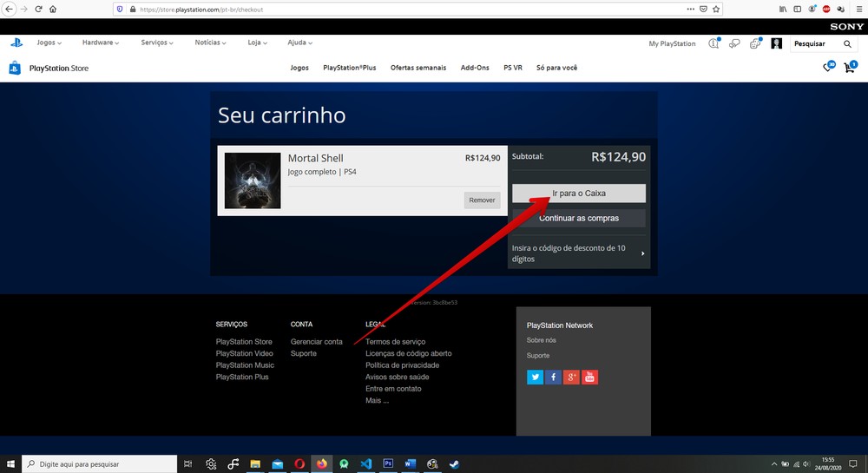Open Microsoft Word from the taskbar
Image resolution: width=868 pixels, height=473 pixels.
411,463
